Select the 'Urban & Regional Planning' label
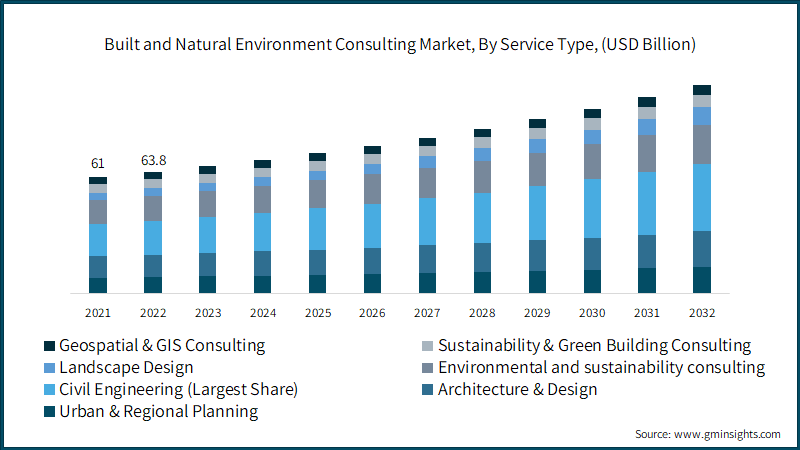The height and width of the screenshot is (450, 800). click(159, 411)
